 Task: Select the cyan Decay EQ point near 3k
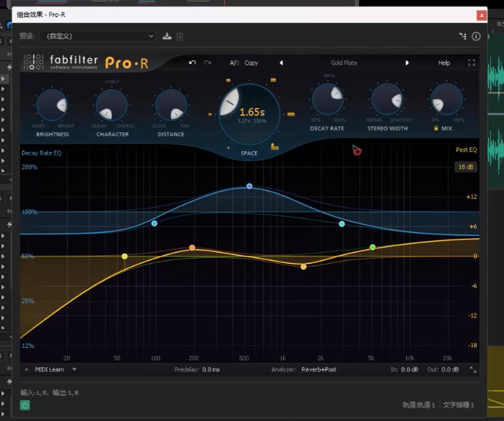click(x=342, y=224)
